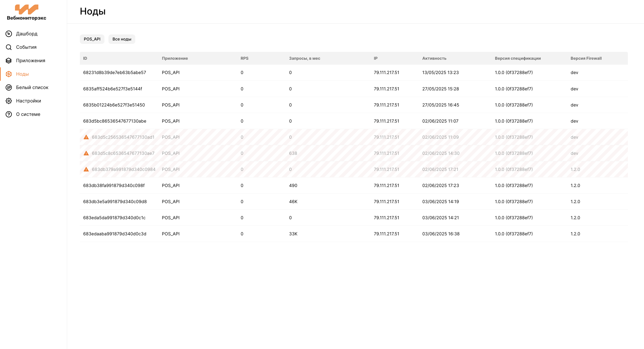Select node ID 6835aff524b6e527f3e5144f

click(x=112, y=89)
